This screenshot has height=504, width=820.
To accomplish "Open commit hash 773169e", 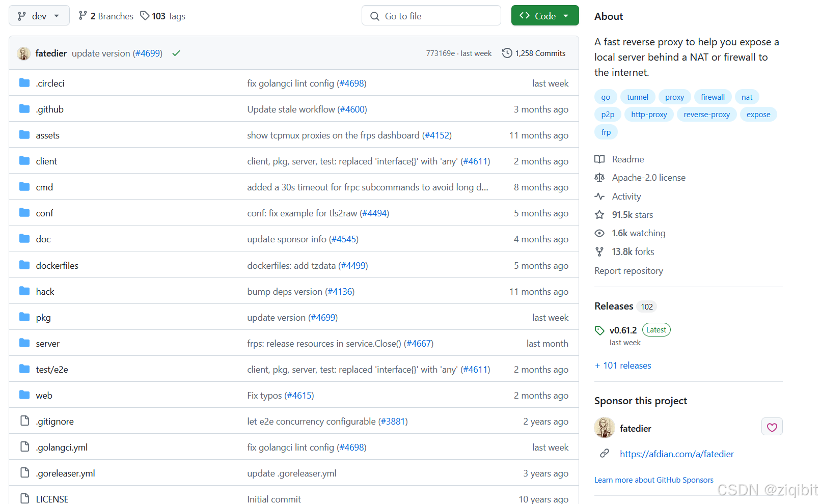I will 440,53.
